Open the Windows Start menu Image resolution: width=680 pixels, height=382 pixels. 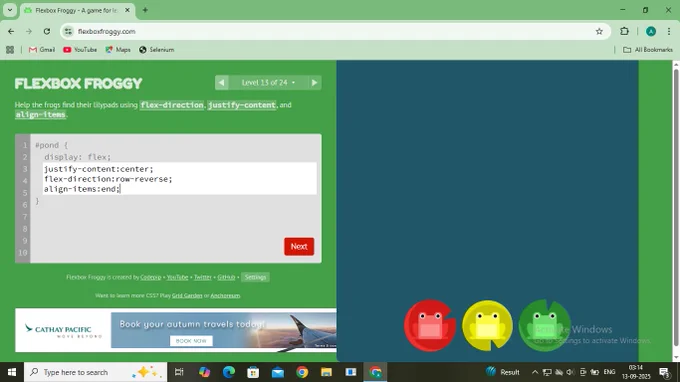(x=12, y=372)
